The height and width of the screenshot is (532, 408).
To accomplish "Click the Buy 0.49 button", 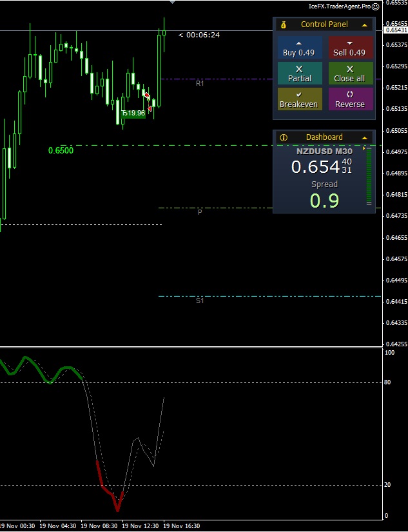I will (x=300, y=48).
